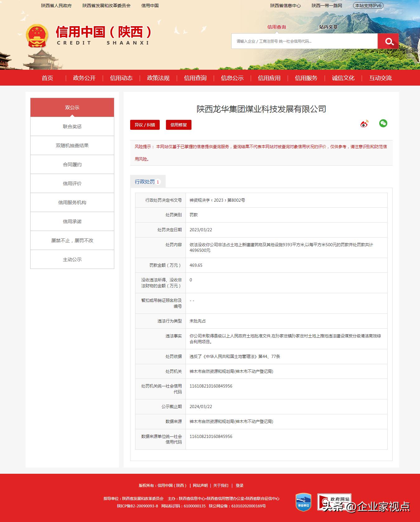Open 登录 footer link

click(239, 485)
